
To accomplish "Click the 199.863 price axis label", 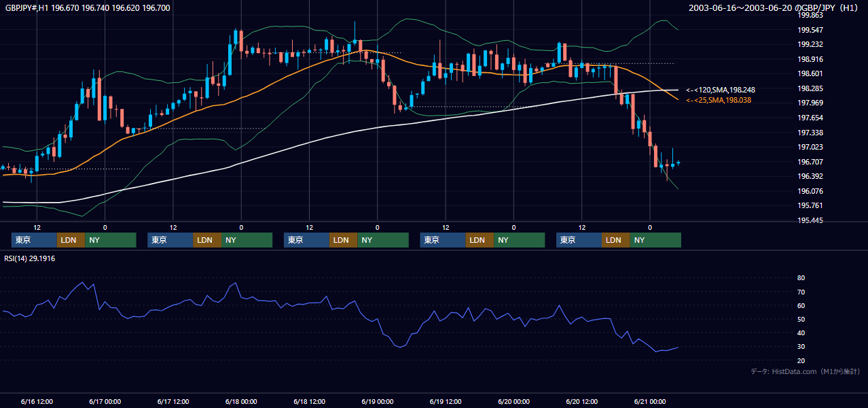I will tap(810, 16).
